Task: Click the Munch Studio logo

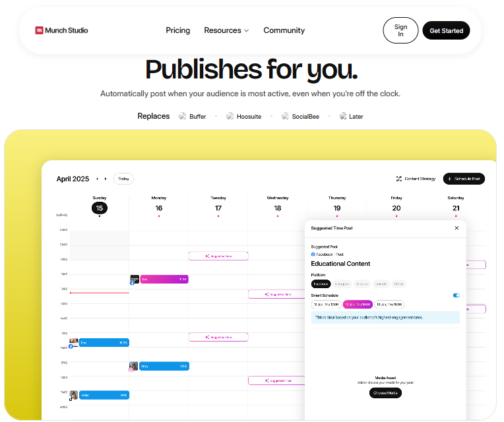Action: (61, 30)
